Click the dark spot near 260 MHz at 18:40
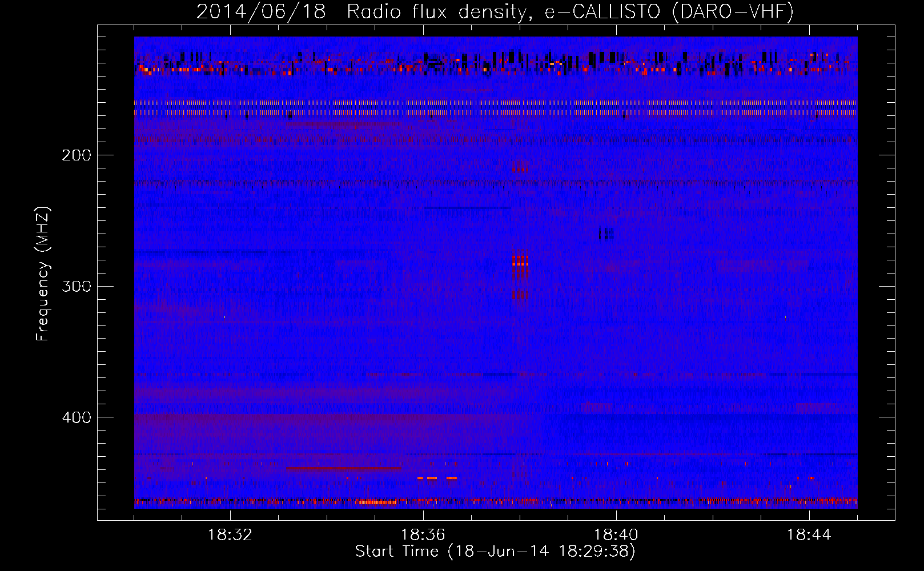924x571 pixels. [606, 234]
